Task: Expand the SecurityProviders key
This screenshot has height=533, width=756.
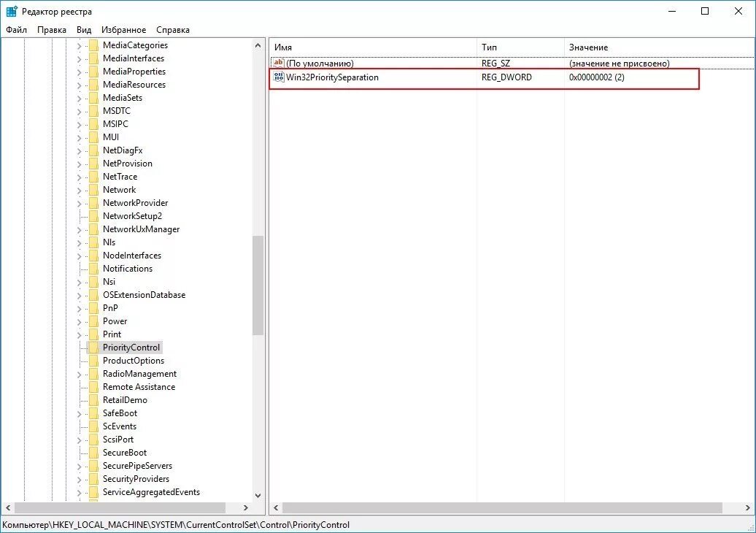Action: pyautogui.click(x=80, y=480)
